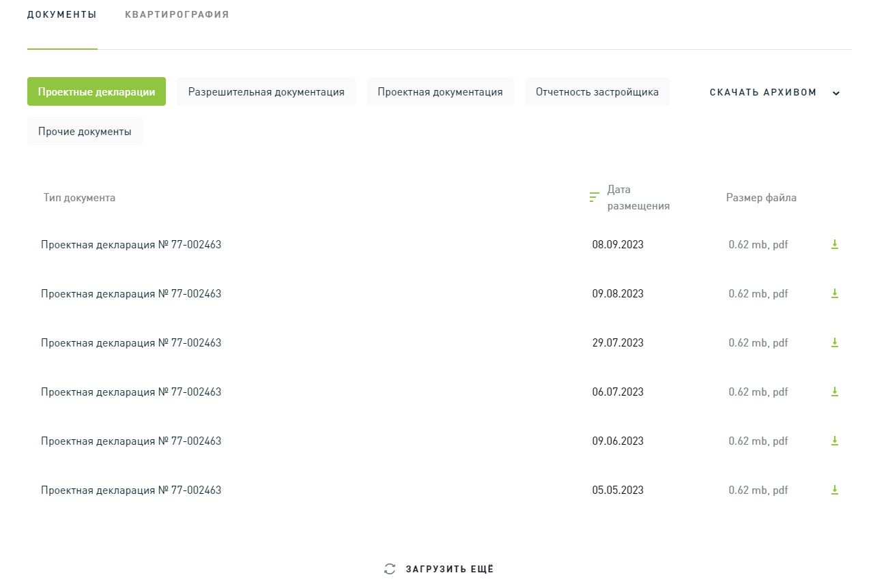Viewport: 886px width, 588px height.
Task: Click the sort icon next to Дата размещения
Action: tap(594, 197)
